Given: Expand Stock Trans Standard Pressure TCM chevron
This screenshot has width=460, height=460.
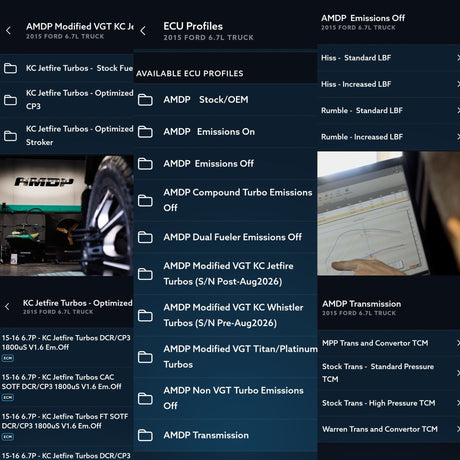Looking at the screenshot, I should click(x=458, y=373).
